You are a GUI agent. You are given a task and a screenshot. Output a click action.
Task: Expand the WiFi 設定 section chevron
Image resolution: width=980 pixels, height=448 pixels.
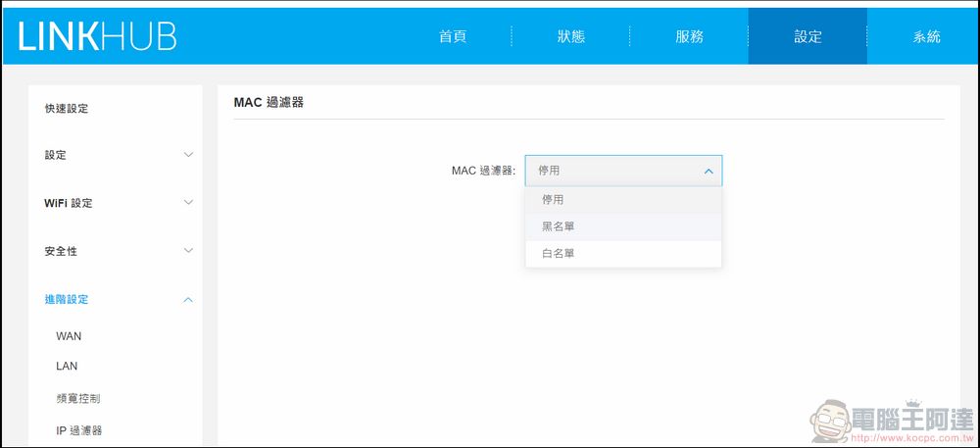pos(189,203)
